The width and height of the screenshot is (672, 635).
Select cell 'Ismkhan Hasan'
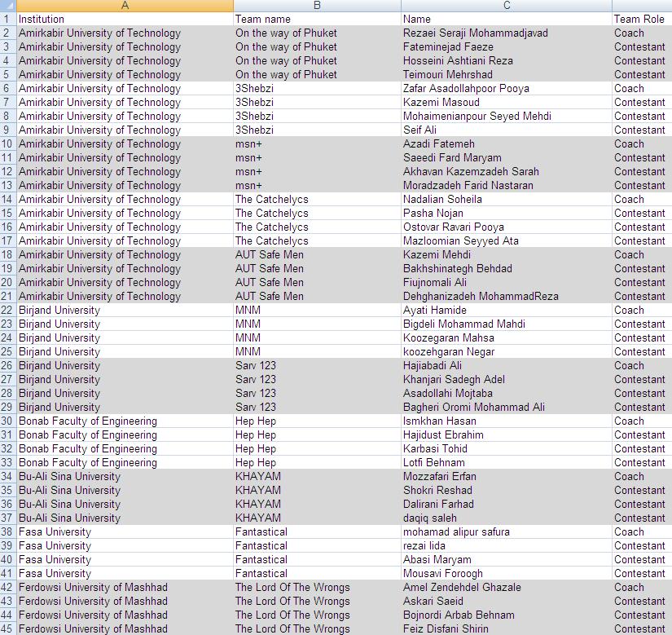pyautogui.click(x=507, y=421)
